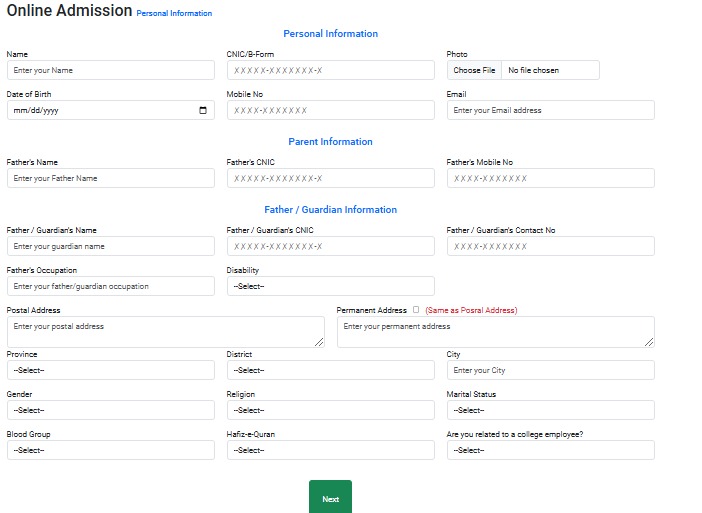The width and height of the screenshot is (702, 513).
Task: Expand the Religion dropdown
Action: (x=330, y=410)
